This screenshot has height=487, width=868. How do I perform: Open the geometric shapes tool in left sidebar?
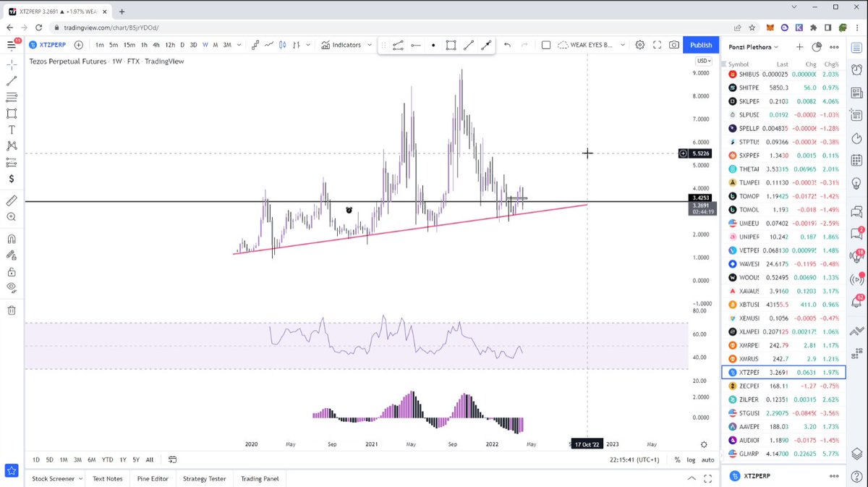point(12,114)
